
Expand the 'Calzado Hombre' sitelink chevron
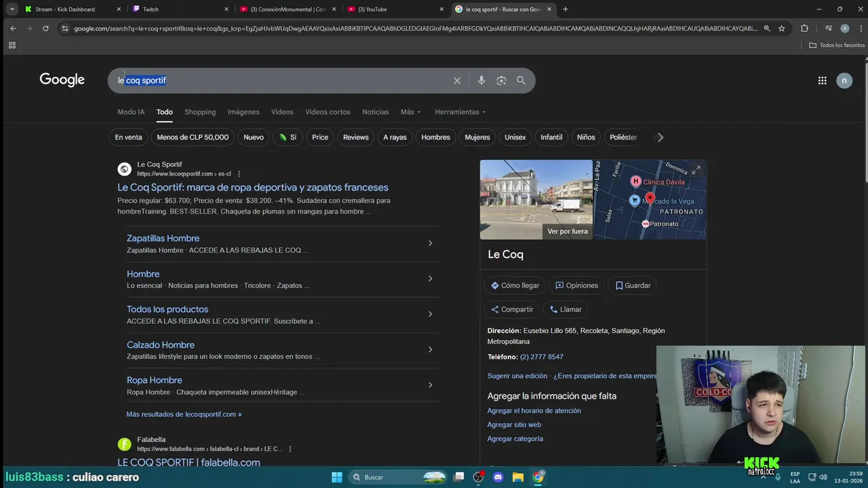tap(430, 350)
